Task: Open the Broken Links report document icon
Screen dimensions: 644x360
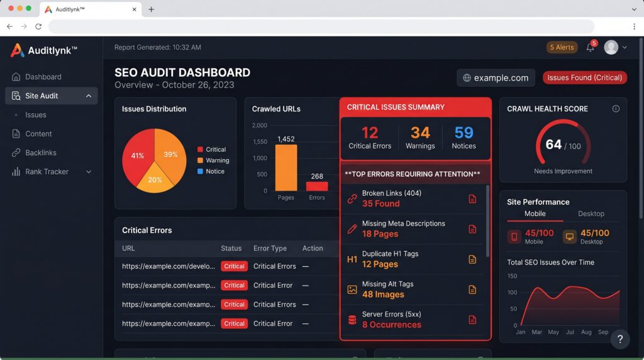Action: pos(472,199)
